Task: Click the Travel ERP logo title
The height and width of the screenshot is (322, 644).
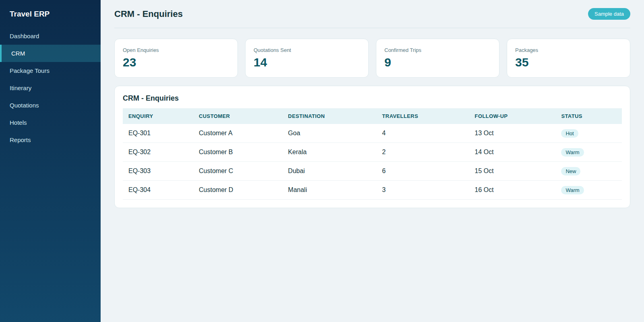Action: click(x=30, y=14)
